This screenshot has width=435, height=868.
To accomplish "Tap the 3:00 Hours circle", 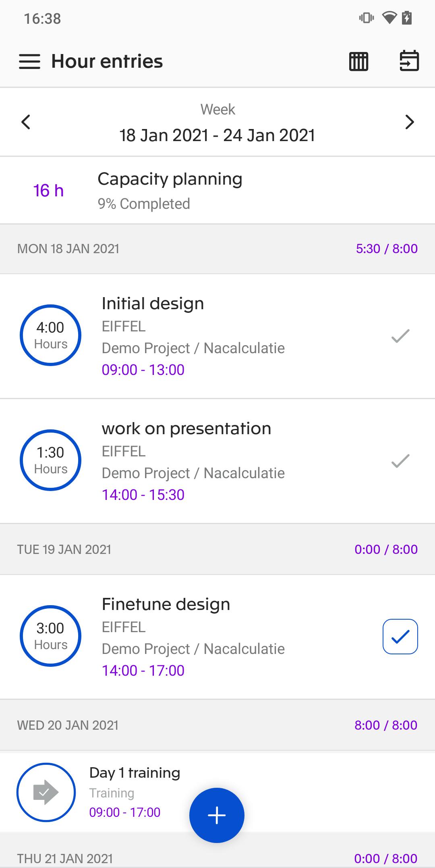I will [x=50, y=636].
